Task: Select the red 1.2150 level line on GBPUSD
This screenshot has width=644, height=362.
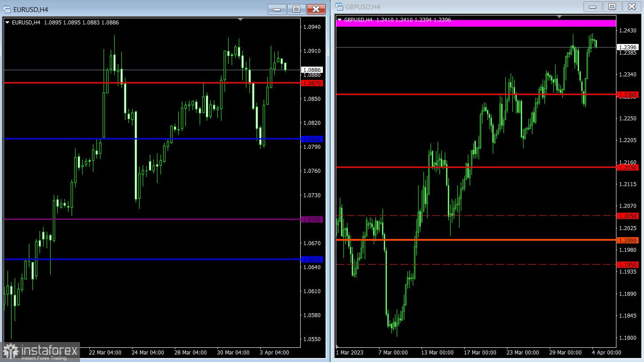Action: [476, 167]
